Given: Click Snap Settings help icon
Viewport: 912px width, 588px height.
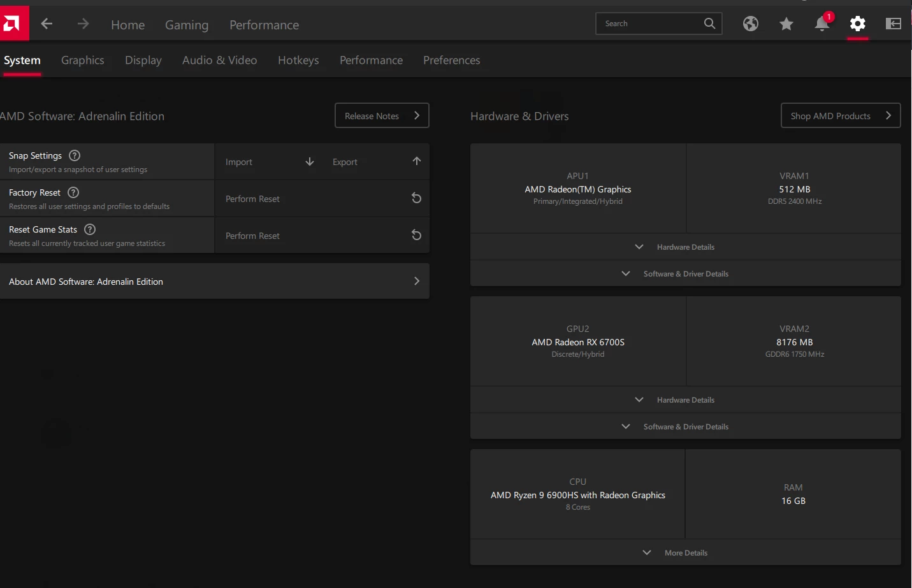Looking at the screenshot, I should [x=75, y=155].
